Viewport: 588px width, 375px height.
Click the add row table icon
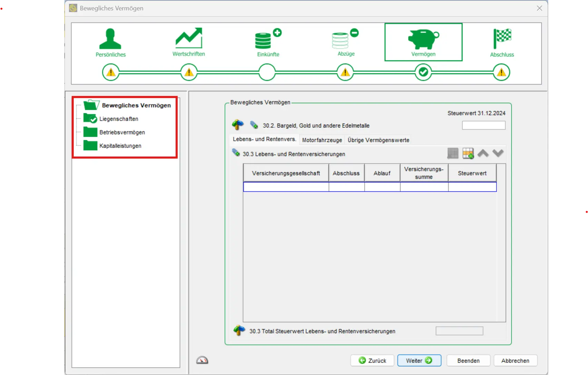468,153
